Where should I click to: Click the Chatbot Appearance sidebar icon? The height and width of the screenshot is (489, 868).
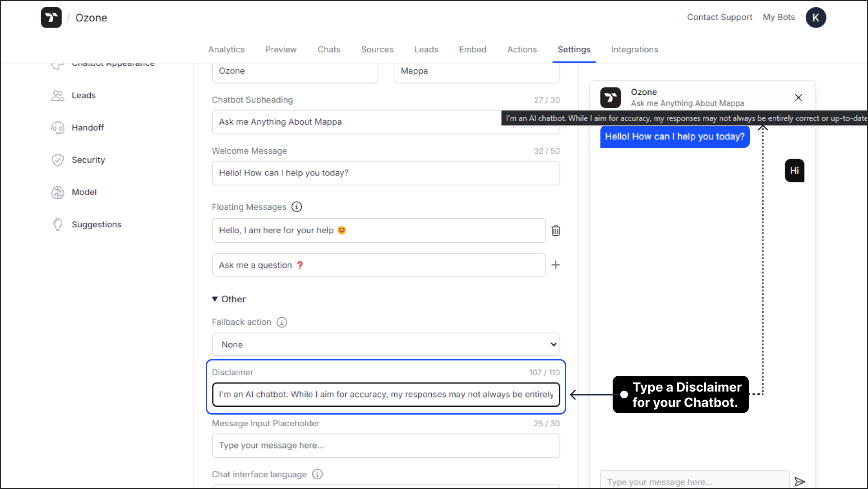(x=59, y=63)
